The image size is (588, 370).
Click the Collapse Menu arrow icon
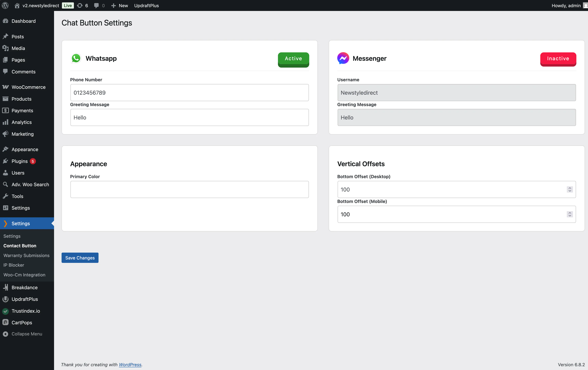pos(5,334)
